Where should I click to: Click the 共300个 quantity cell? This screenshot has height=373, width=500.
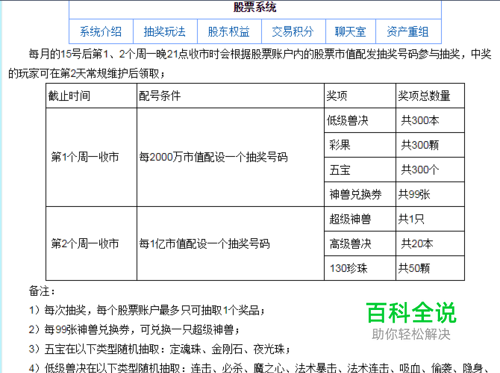[x=430, y=170]
